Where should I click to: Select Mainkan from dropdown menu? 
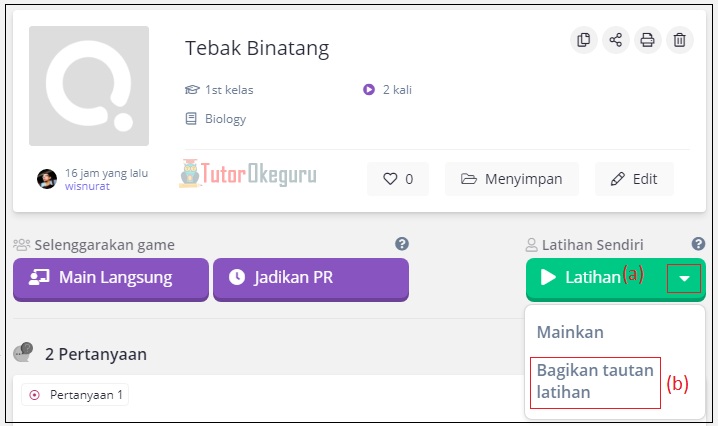click(570, 332)
